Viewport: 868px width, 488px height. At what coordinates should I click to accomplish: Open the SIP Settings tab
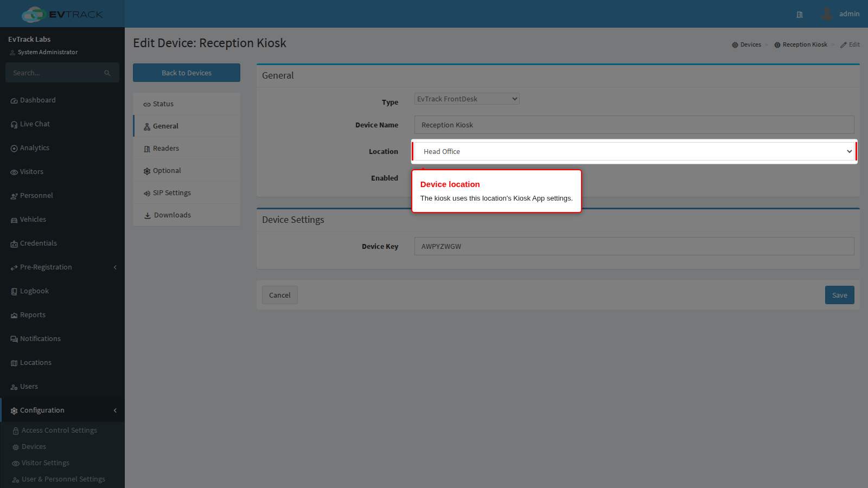click(x=187, y=193)
